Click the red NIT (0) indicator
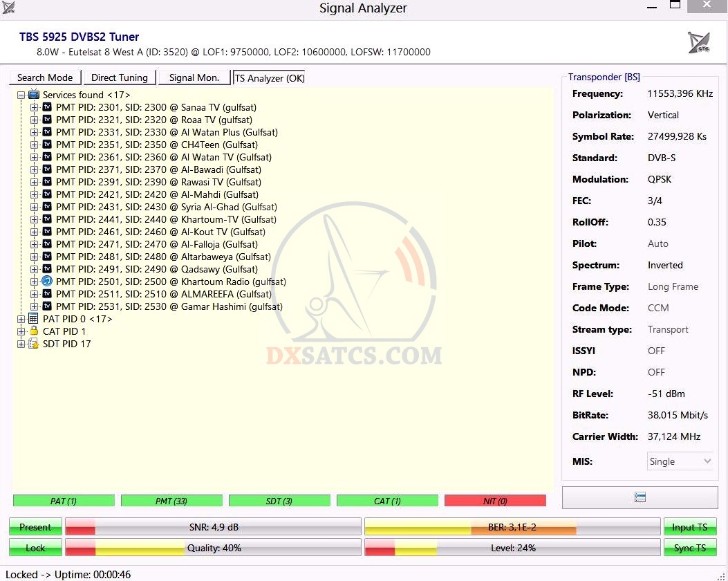This screenshot has height=581, width=728. pyautogui.click(x=495, y=501)
